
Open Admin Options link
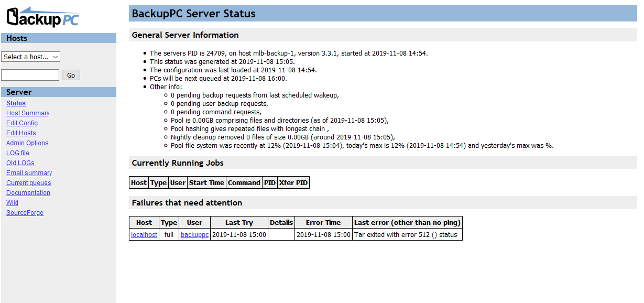[27, 143]
